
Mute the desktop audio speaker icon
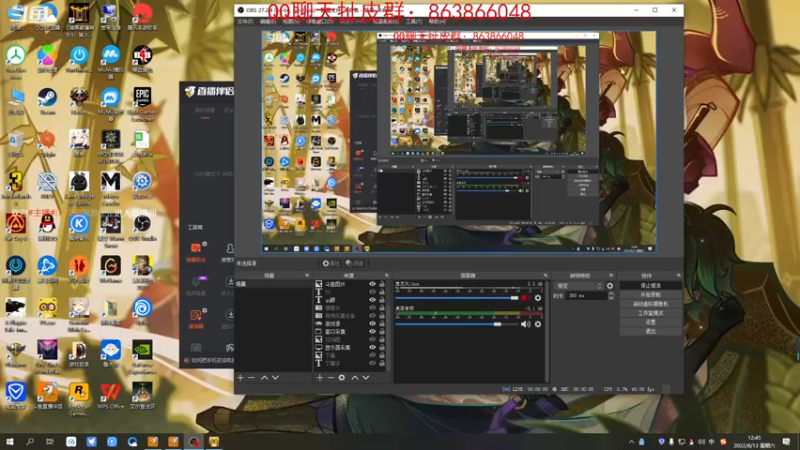click(526, 324)
